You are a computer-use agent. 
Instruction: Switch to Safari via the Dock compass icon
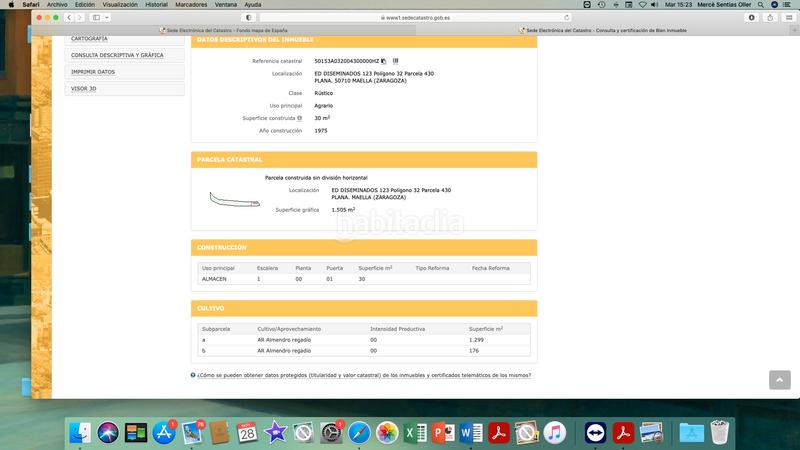pyautogui.click(x=359, y=433)
